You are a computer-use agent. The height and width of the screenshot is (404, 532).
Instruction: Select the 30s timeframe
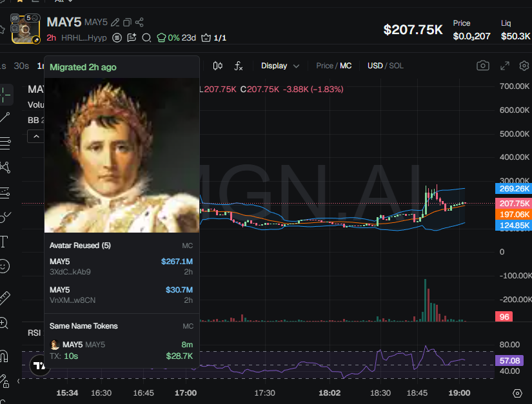click(21, 66)
